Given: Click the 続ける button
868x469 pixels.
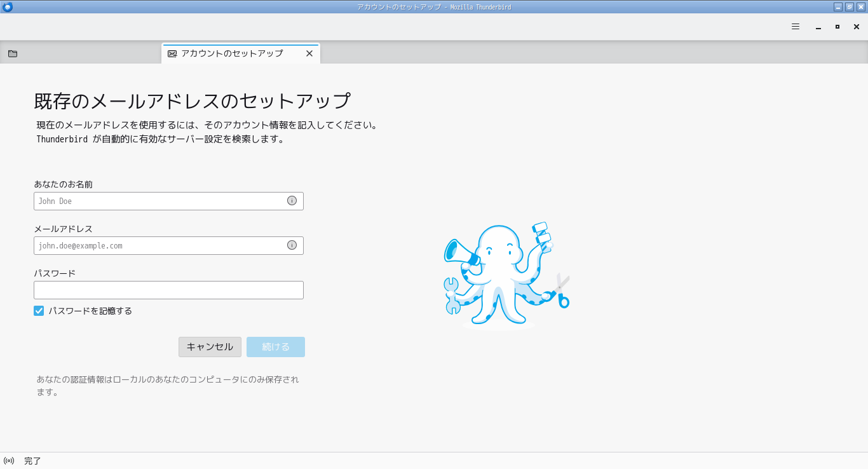Looking at the screenshot, I should click(x=276, y=347).
